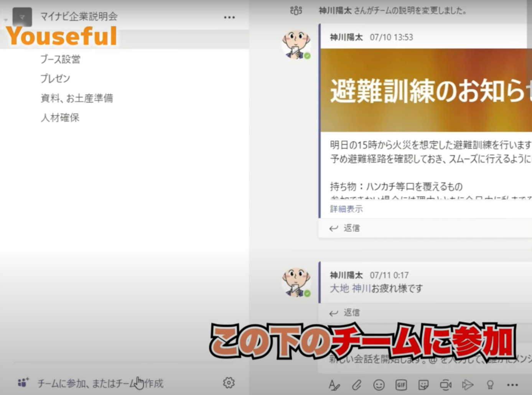532x395 pixels.
Task: Click the team description changed icon
Action: [x=296, y=10]
